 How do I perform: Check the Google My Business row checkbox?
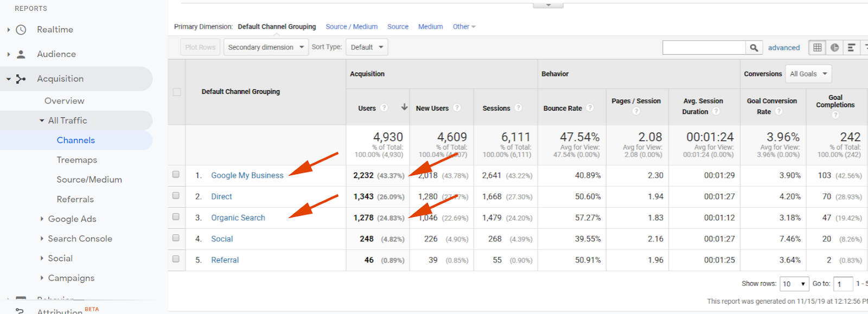click(x=176, y=175)
